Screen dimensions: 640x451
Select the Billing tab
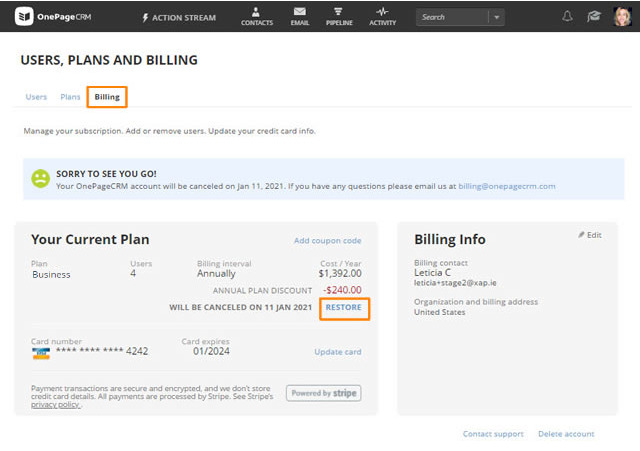click(x=107, y=97)
